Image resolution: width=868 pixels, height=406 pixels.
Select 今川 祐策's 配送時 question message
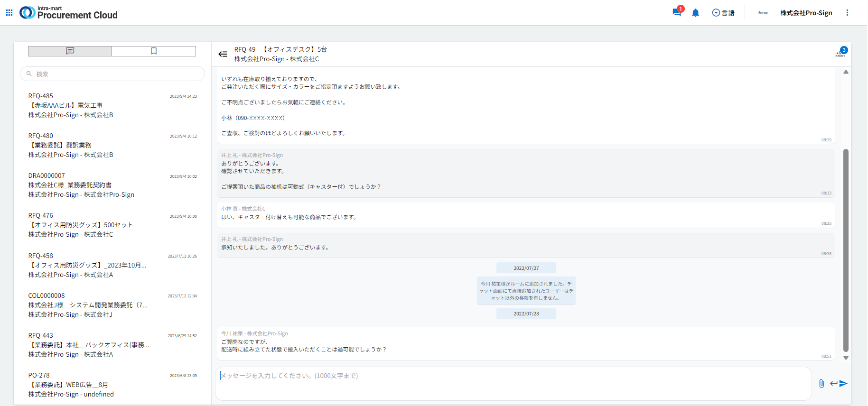pos(526,344)
